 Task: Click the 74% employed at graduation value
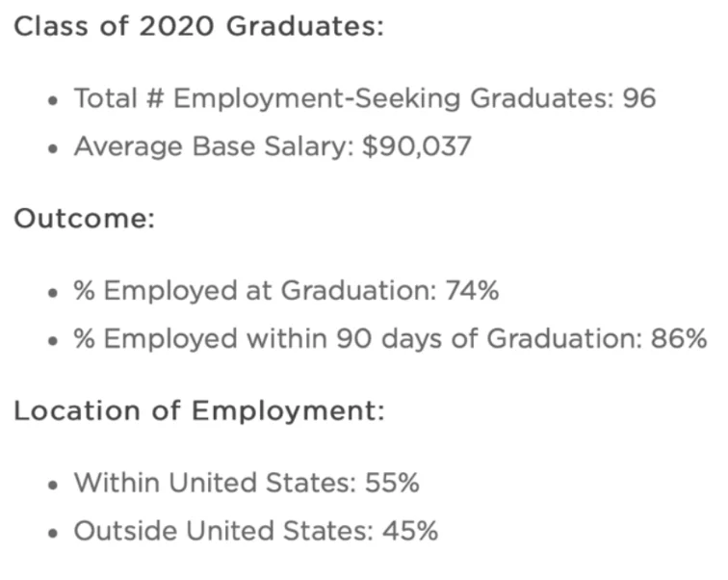tap(472, 290)
